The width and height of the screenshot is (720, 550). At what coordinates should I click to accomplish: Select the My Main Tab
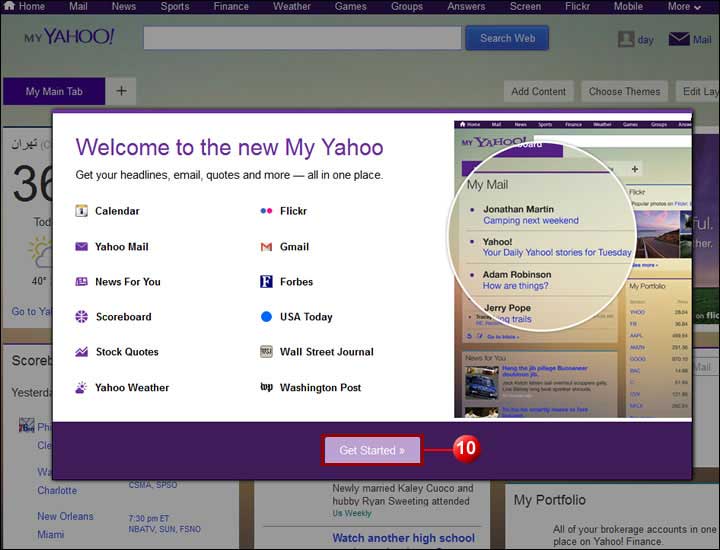pos(54,91)
